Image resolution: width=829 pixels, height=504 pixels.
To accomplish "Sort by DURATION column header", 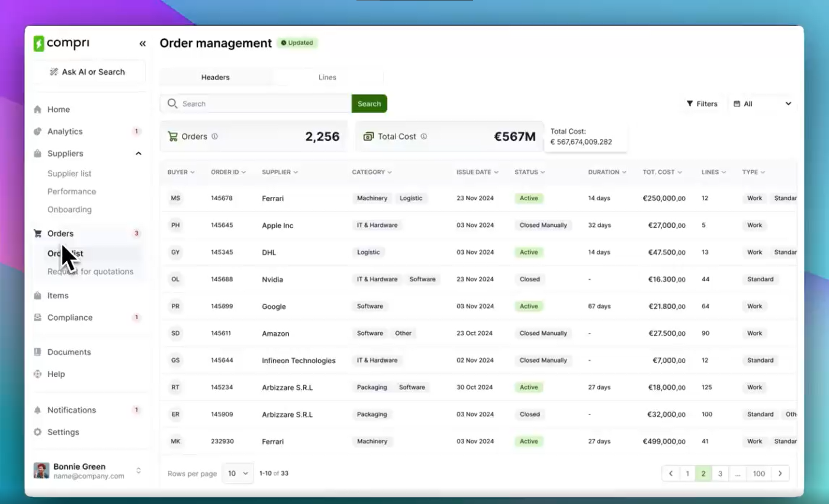I will coord(607,172).
